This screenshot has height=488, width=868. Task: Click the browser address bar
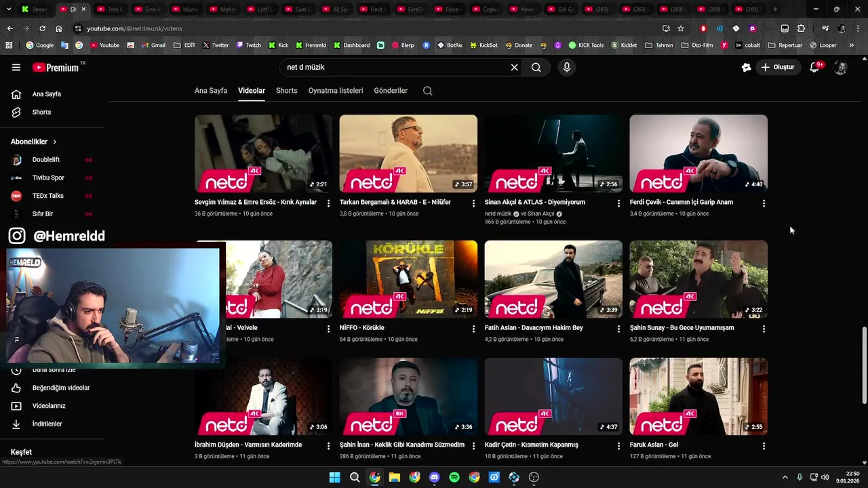[366, 28]
